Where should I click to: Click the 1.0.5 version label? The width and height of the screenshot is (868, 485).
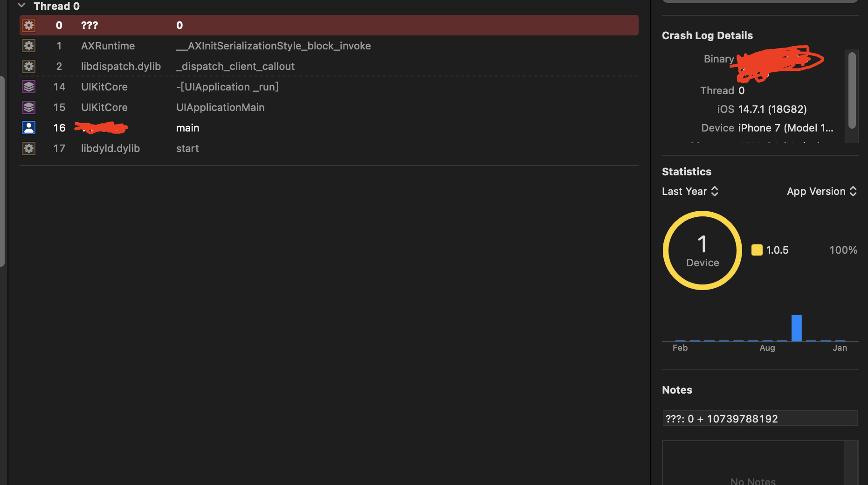click(778, 250)
